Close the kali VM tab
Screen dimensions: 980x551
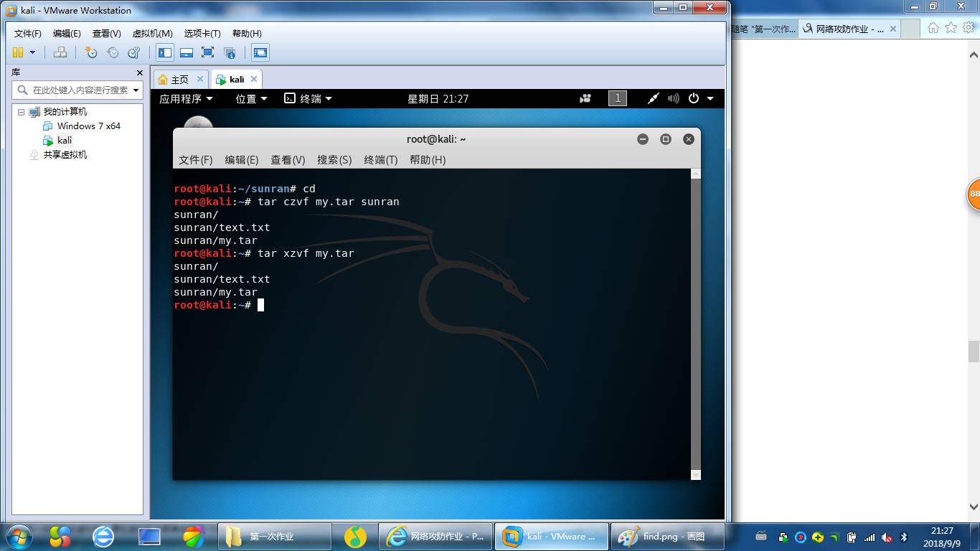(x=253, y=79)
